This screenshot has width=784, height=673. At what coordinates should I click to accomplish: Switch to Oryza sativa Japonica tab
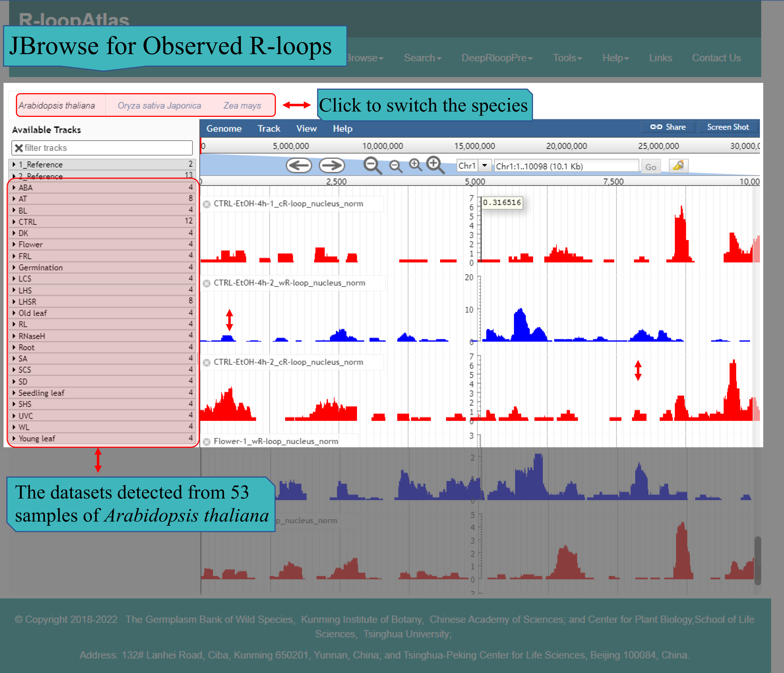[x=159, y=106]
